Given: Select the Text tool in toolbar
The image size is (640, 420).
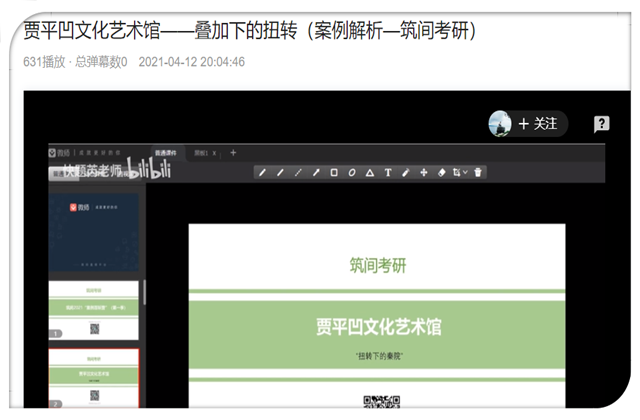Looking at the screenshot, I should tap(388, 172).
